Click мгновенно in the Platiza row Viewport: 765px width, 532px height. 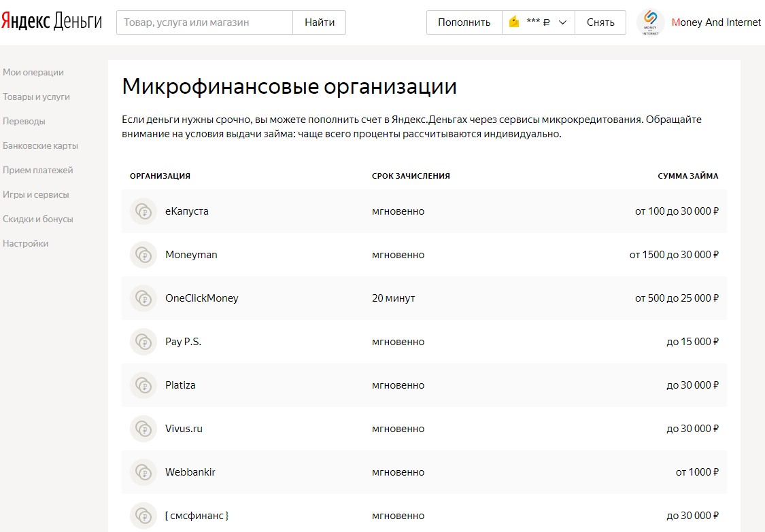(x=398, y=385)
